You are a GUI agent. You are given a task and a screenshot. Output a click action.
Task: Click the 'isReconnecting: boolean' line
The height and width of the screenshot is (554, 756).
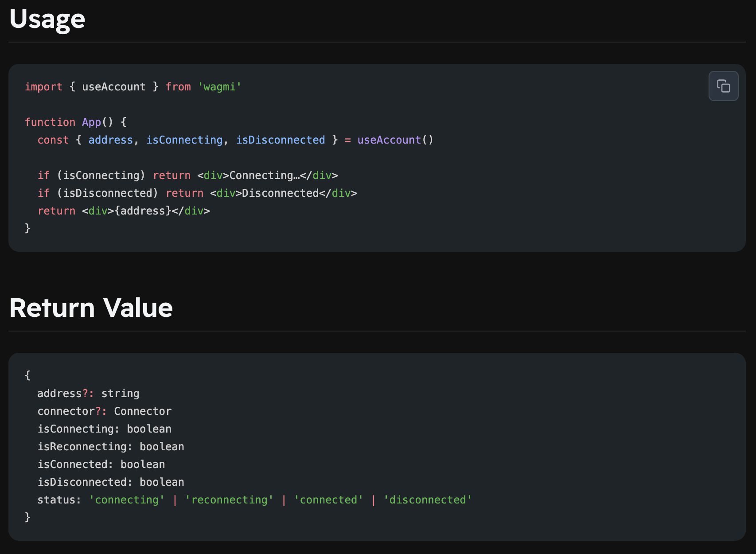tap(110, 447)
